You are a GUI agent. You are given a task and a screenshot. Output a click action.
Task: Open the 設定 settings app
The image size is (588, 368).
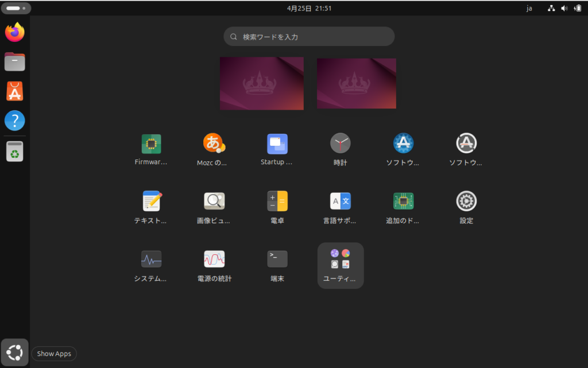point(466,202)
